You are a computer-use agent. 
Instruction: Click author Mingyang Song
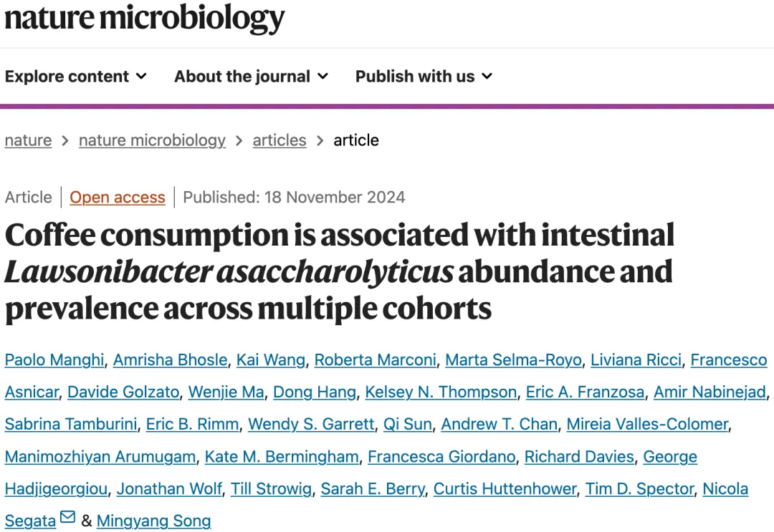153,521
